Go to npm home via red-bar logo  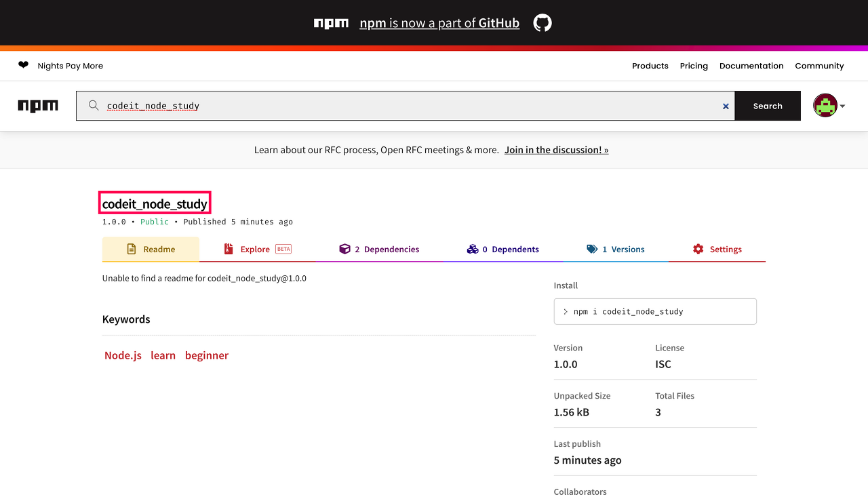[38, 106]
